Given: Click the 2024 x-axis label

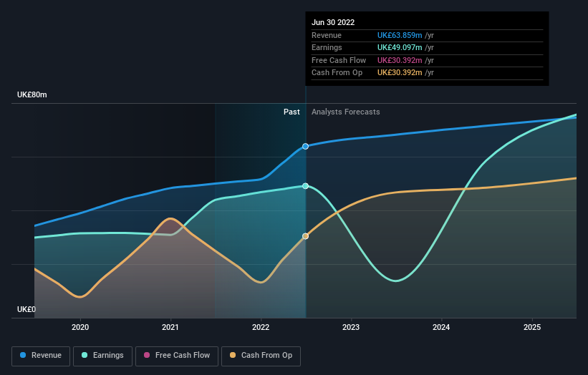Looking at the screenshot, I should coord(441,328).
